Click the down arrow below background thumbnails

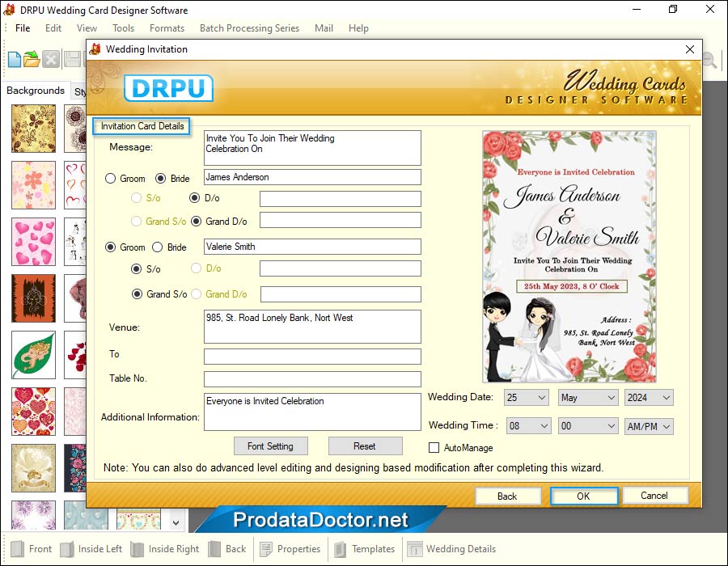(x=176, y=523)
